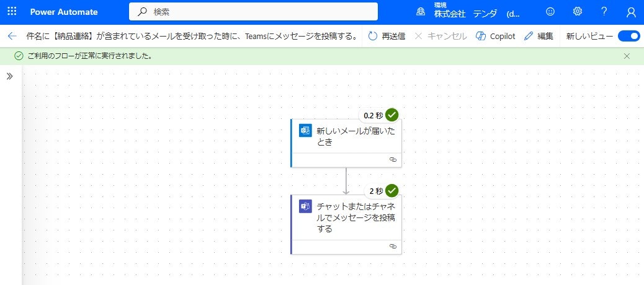Click the Outlook icon on trigger card
The height and width of the screenshot is (285, 644).
(x=305, y=130)
